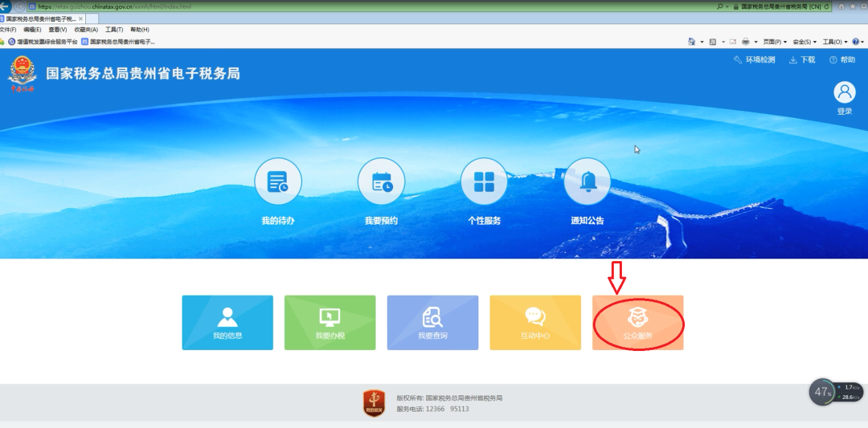
Task: Open the 我的信息 tile
Action: click(227, 322)
